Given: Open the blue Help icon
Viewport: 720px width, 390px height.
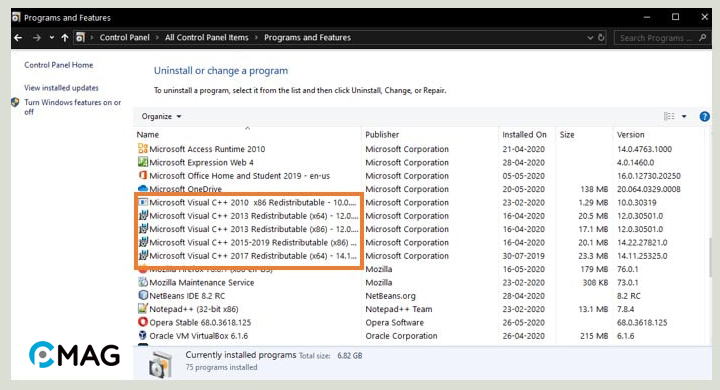Looking at the screenshot, I should tap(704, 117).
